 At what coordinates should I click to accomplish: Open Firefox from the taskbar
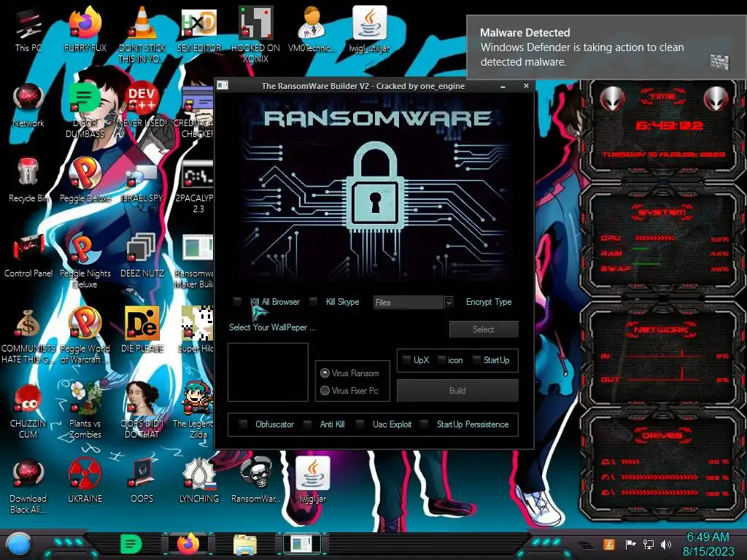coord(188,544)
